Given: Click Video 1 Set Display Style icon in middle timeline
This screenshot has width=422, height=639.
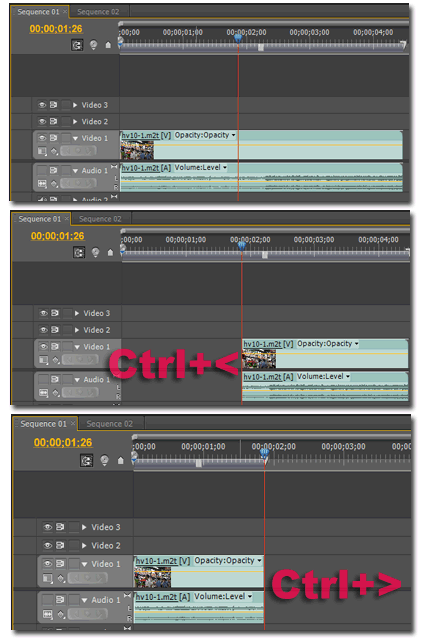Looking at the screenshot, I should point(44,360).
